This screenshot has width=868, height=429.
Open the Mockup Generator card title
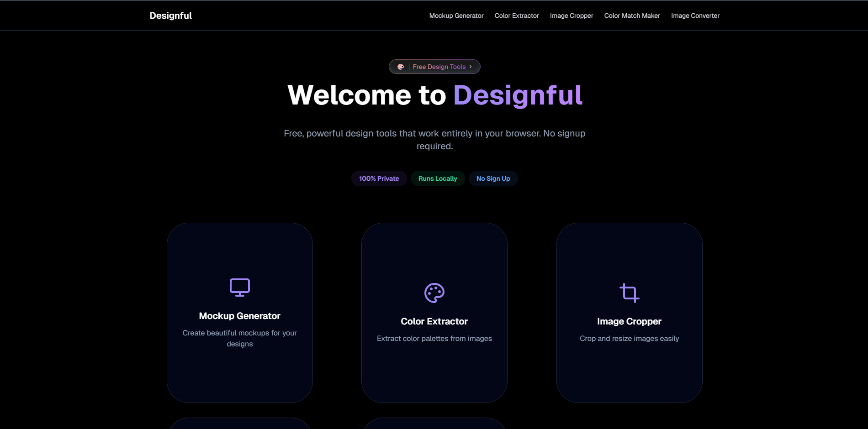239,316
